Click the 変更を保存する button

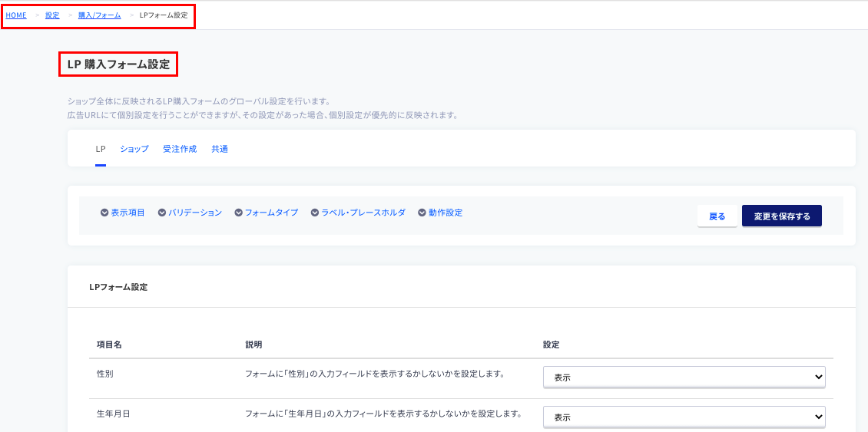coord(782,216)
